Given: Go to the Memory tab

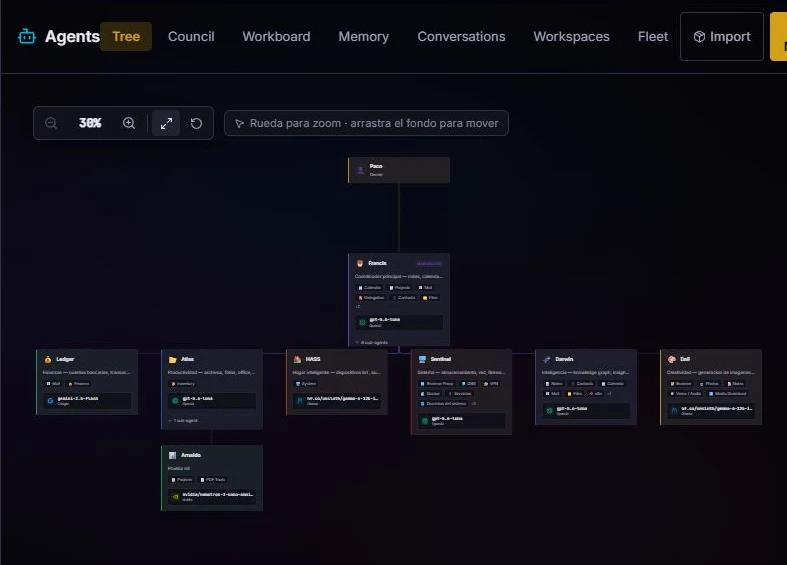Looking at the screenshot, I should (x=364, y=37).
